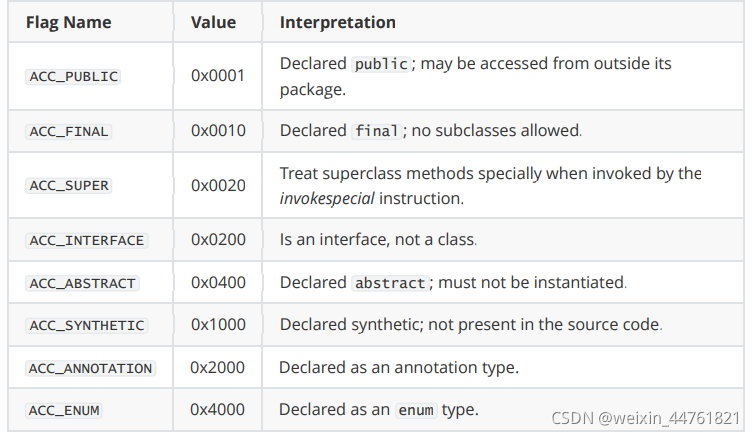753x436 pixels.
Task: Select the ACC_ABSTRACT flag name
Action: pos(82,283)
